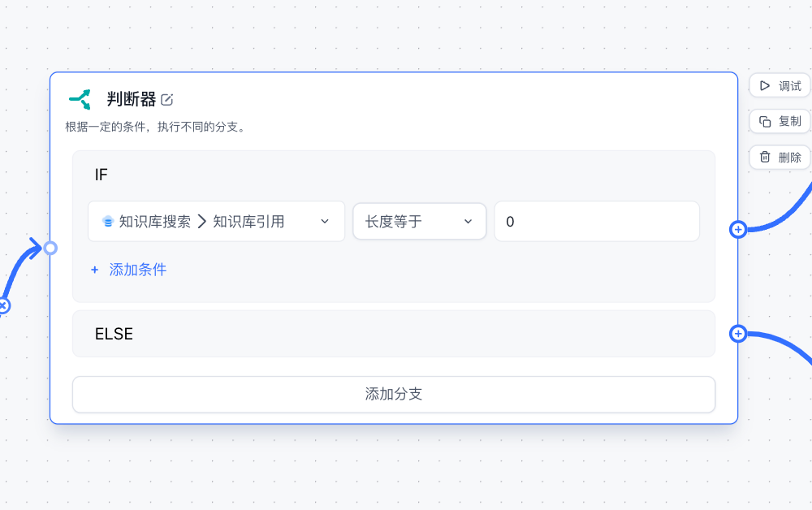Click the 添加分支 button
The height and width of the screenshot is (510, 812).
coord(394,394)
